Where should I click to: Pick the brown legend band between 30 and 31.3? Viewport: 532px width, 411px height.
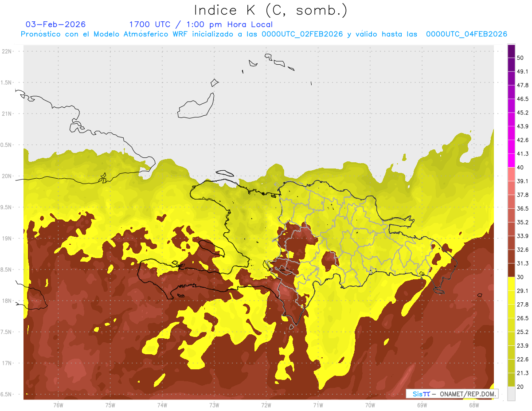[511, 270]
